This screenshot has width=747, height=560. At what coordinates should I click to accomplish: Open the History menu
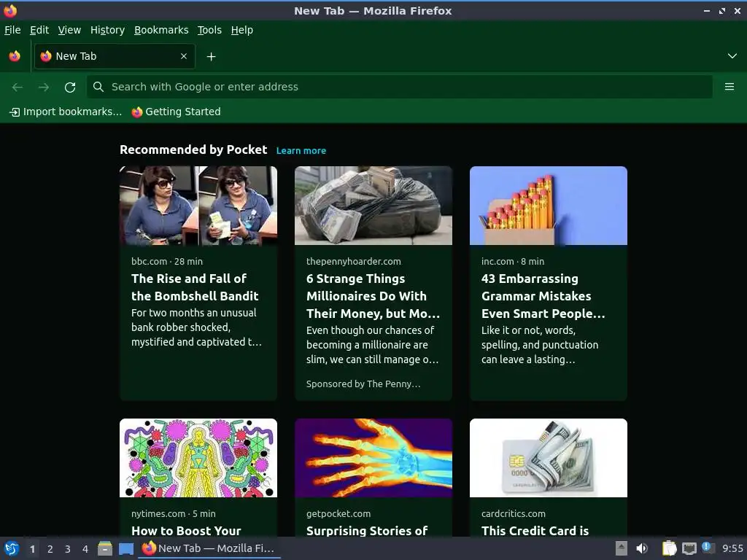click(107, 30)
